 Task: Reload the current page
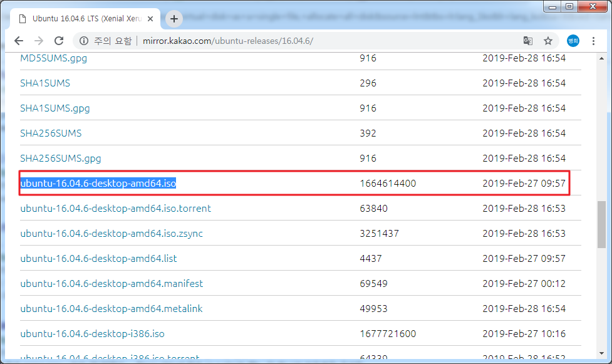[59, 41]
